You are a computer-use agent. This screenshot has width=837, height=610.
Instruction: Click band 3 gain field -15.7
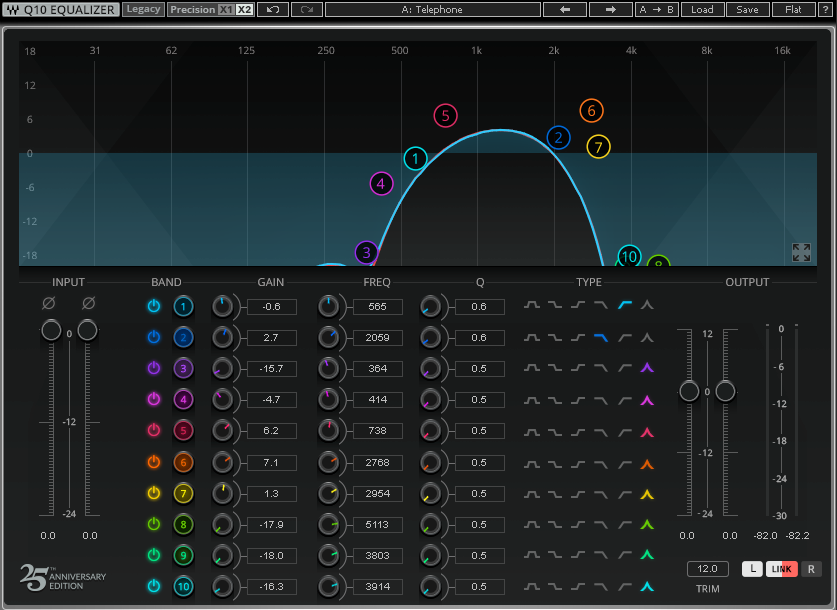[x=272, y=369]
